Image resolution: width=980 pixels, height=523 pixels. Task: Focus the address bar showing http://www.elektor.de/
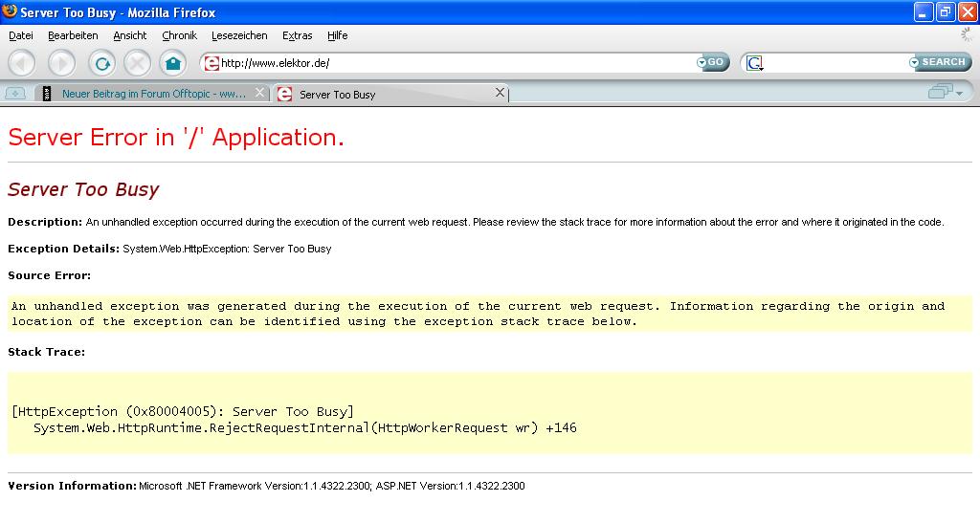click(457, 63)
